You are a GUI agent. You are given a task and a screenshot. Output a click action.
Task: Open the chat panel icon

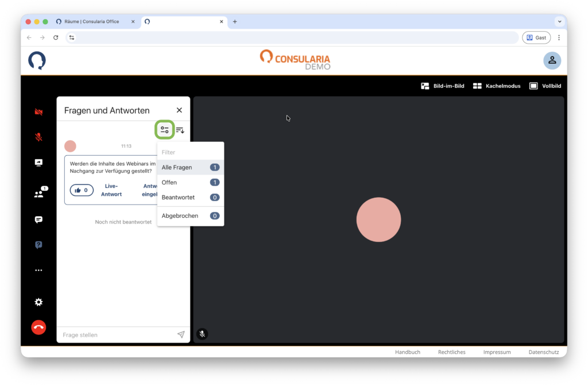[x=38, y=220]
